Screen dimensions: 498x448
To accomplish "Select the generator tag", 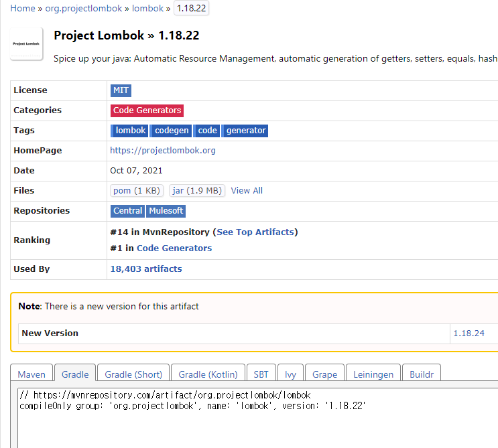I will click(245, 131).
